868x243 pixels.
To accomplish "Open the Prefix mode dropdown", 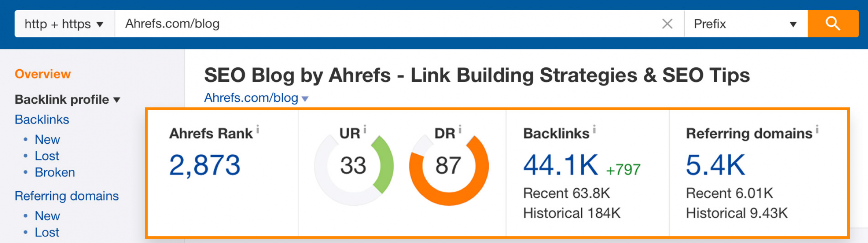I will (746, 24).
